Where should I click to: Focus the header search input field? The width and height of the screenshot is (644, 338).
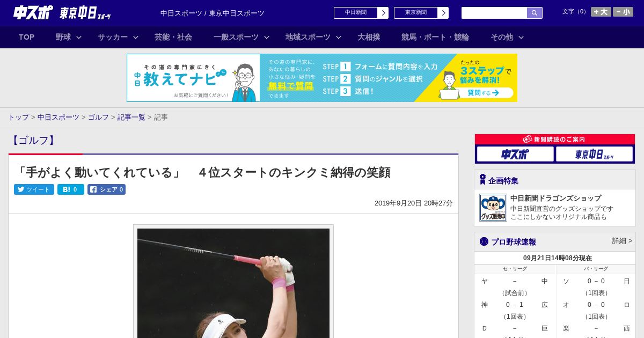click(494, 13)
